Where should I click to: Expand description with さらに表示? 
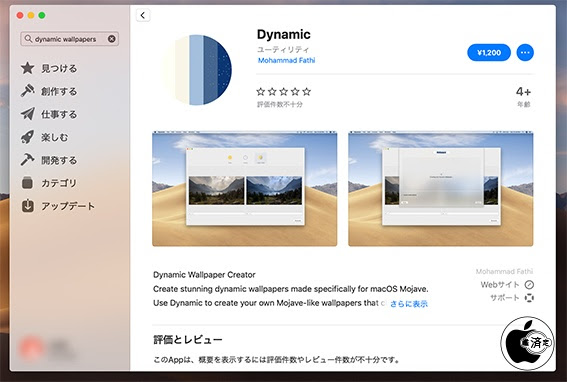(409, 304)
